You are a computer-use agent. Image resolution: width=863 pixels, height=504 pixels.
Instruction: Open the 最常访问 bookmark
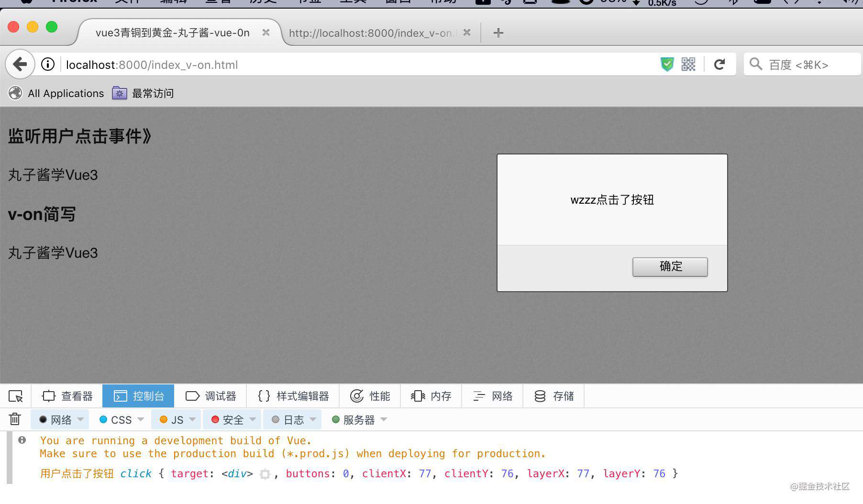[x=143, y=93]
